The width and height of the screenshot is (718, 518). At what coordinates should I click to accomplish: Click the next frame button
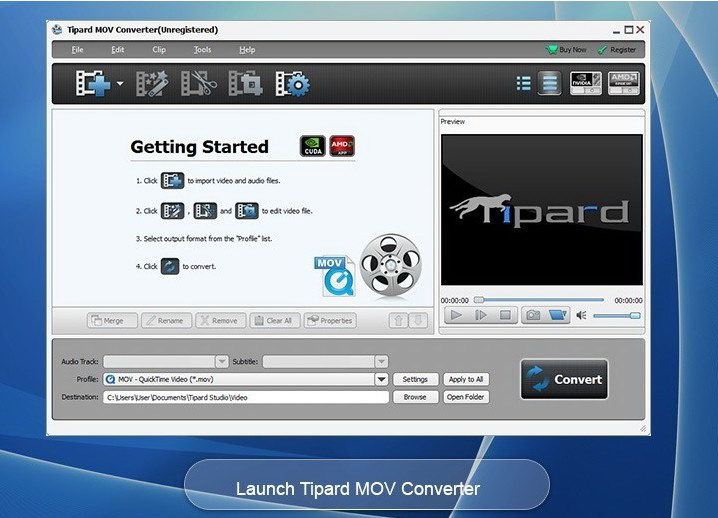coord(481,315)
